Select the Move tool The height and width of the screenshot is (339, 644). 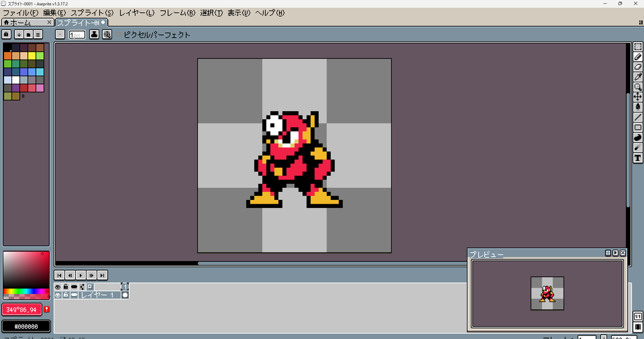click(638, 97)
